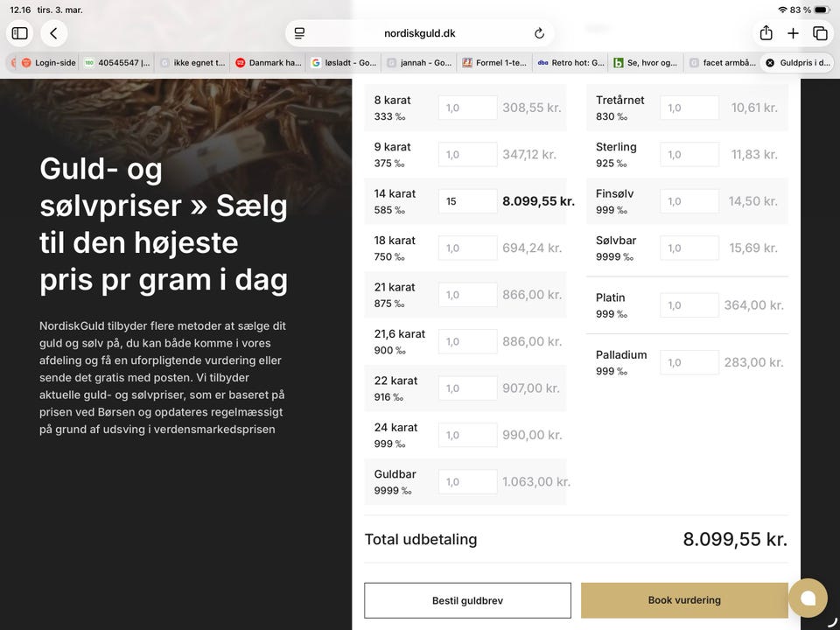Show the tab overview icon

[x=820, y=33]
